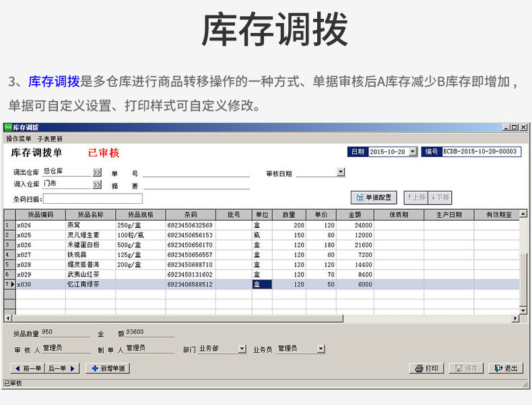Select row 7 indicator with arrow
Image resolution: width=532 pixels, height=405 pixels.
pyautogui.click(x=9, y=284)
